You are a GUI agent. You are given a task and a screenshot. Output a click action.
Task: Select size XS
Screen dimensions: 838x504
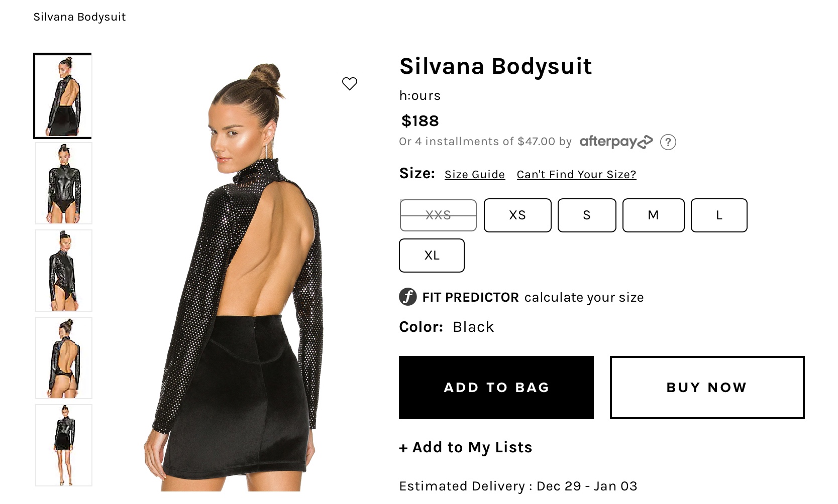(x=517, y=215)
